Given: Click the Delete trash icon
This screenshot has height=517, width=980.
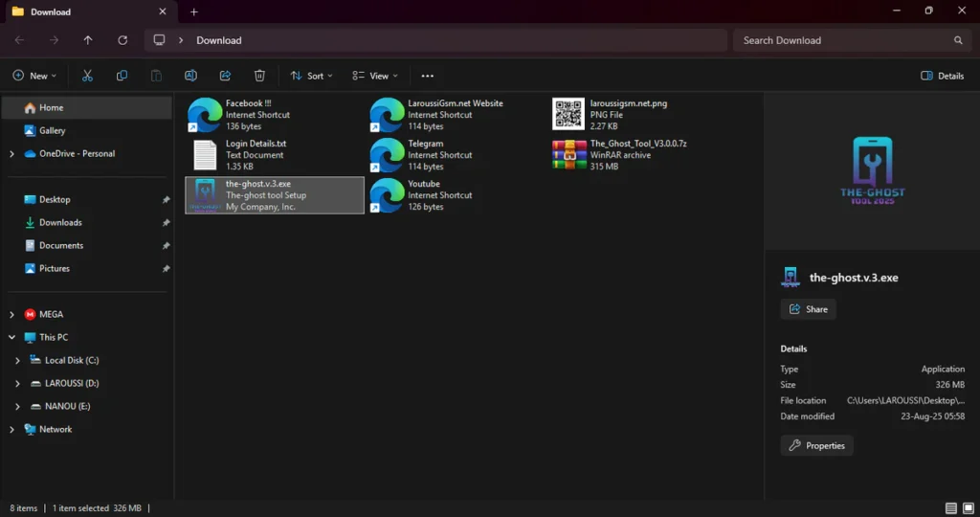Looking at the screenshot, I should (259, 76).
